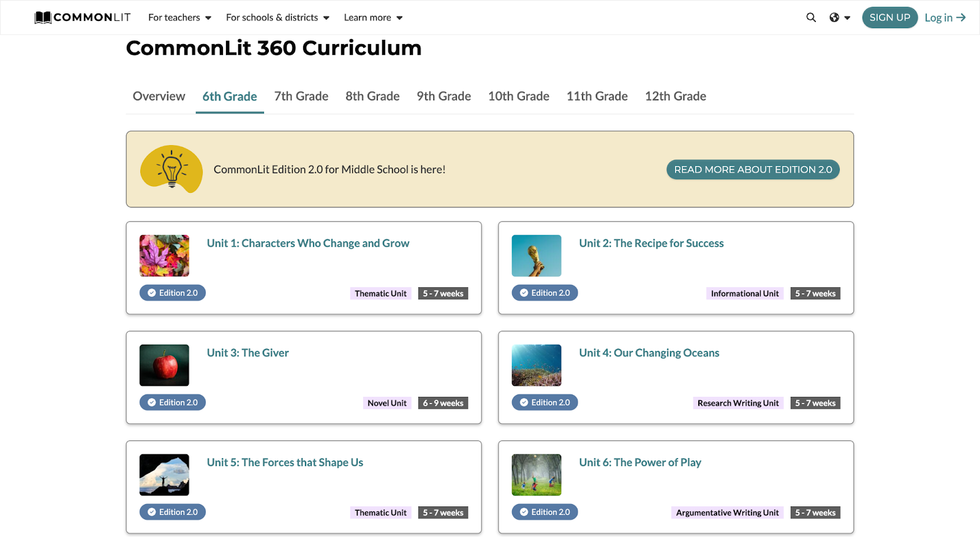The width and height of the screenshot is (980, 537).
Task: Select the 6th Grade tab
Action: click(x=230, y=96)
